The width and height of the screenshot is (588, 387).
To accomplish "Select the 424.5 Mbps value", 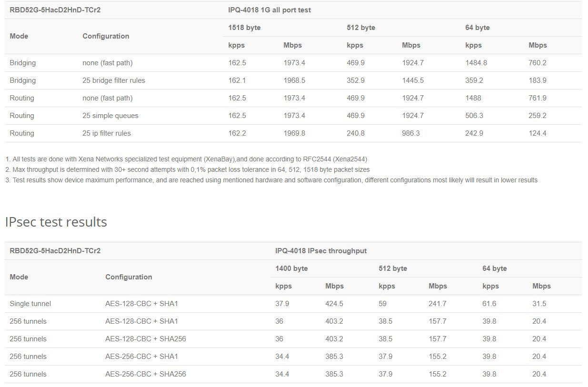I will coord(334,304).
